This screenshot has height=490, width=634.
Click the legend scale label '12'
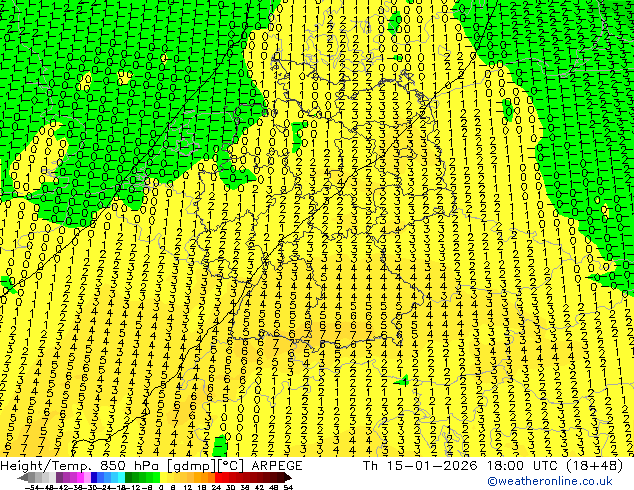point(188,487)
